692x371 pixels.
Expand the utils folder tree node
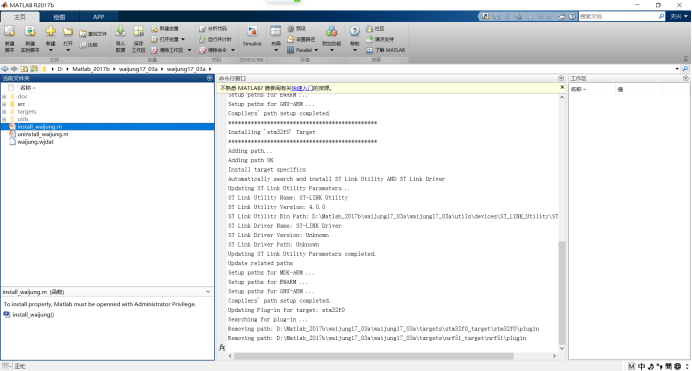click(4, 119)
